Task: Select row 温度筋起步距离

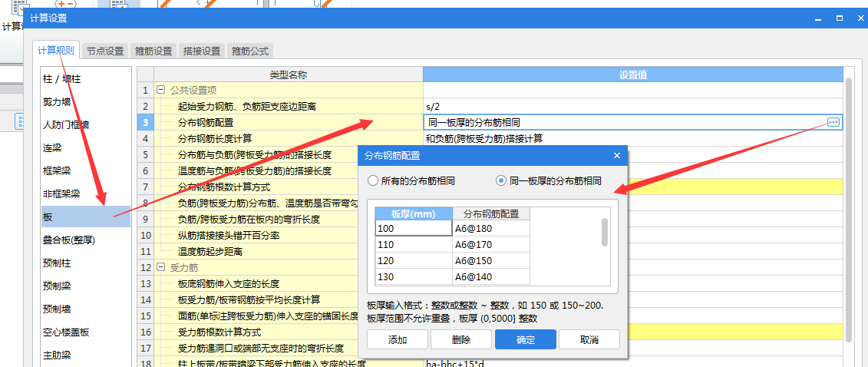Action: click(256, 251)
